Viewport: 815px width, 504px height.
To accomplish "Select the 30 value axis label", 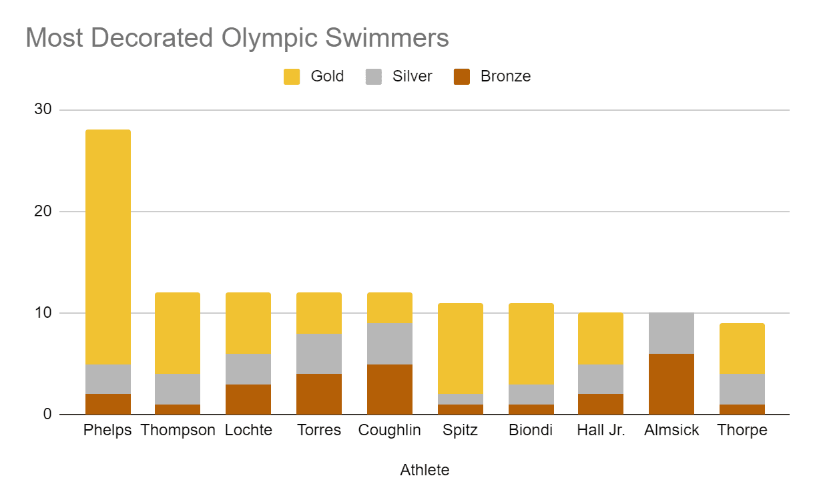I will click(x=42, y=109).
